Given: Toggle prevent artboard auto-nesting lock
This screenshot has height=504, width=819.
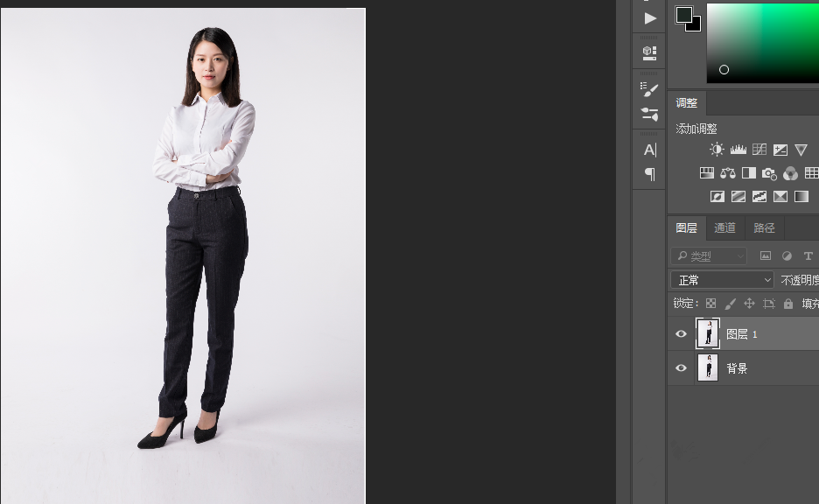Looking at the screenshot, I should tap(769, 304).
